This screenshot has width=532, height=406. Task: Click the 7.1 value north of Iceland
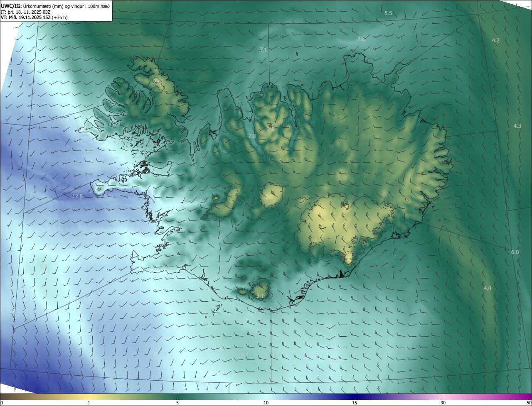[263, 49]
